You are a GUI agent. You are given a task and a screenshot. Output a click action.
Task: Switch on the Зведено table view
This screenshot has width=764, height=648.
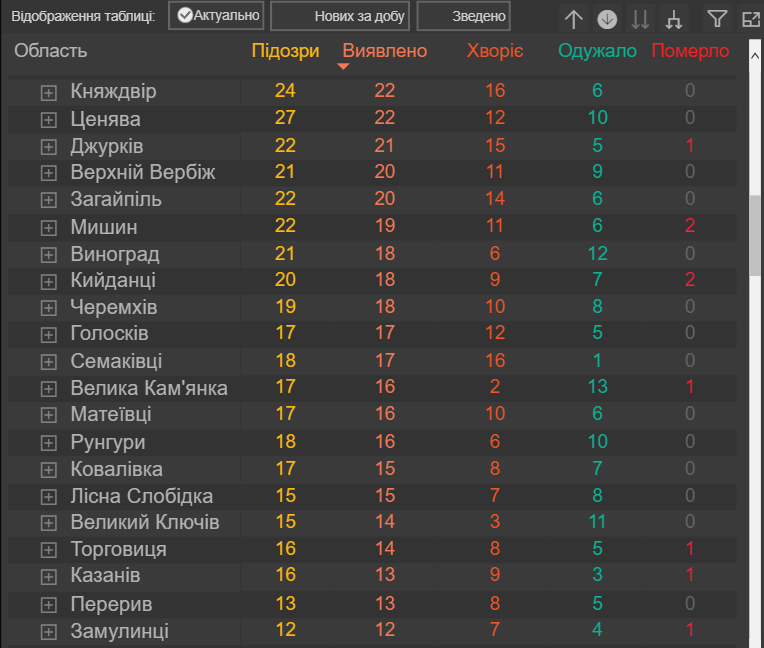coord(464,16)
